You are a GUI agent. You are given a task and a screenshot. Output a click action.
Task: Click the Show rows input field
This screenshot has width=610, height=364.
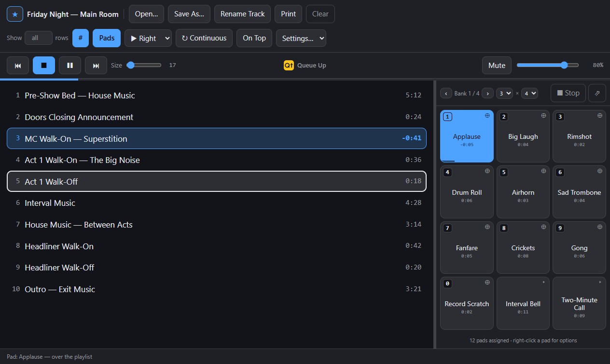(39, 38)
